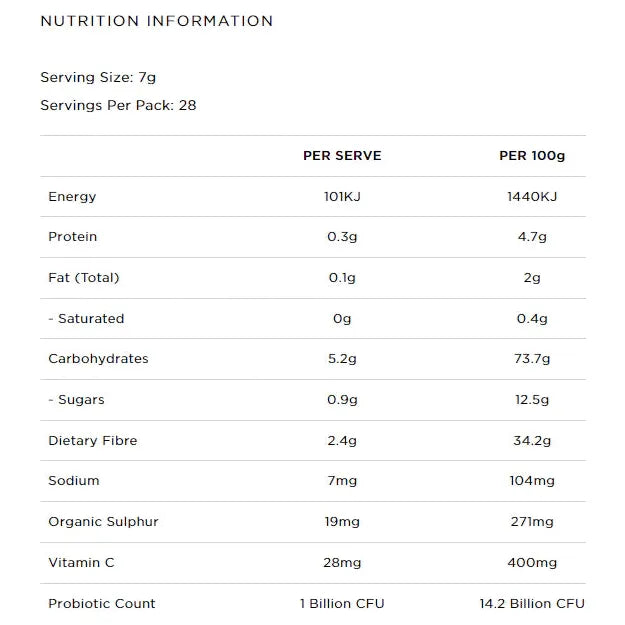Click the Dietary Fibre row label
The image size is (625, 625).
tap(93, 441)
